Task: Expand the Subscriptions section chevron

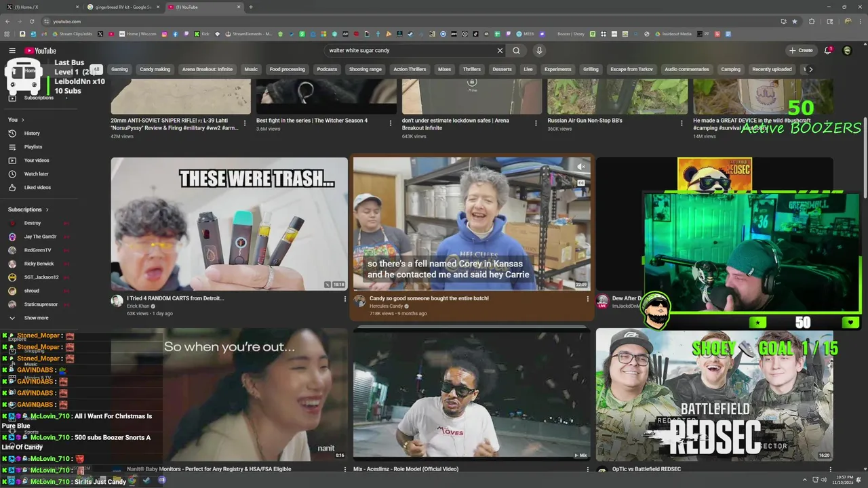Action: point(47,210)
